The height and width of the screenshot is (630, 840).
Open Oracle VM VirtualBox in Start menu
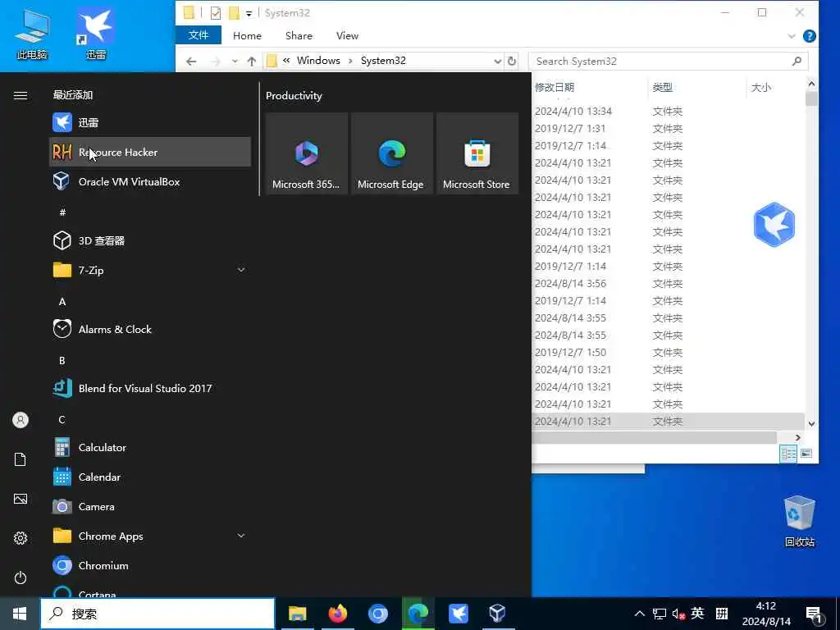(x=150, y=181)
